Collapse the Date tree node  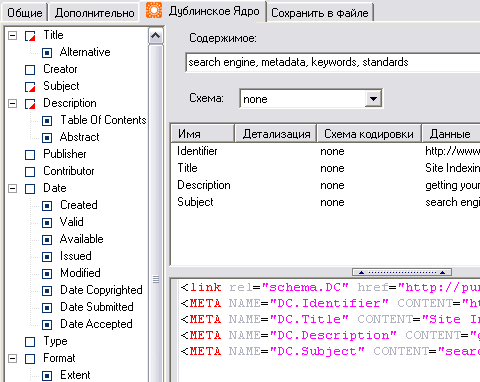point(12,188)
